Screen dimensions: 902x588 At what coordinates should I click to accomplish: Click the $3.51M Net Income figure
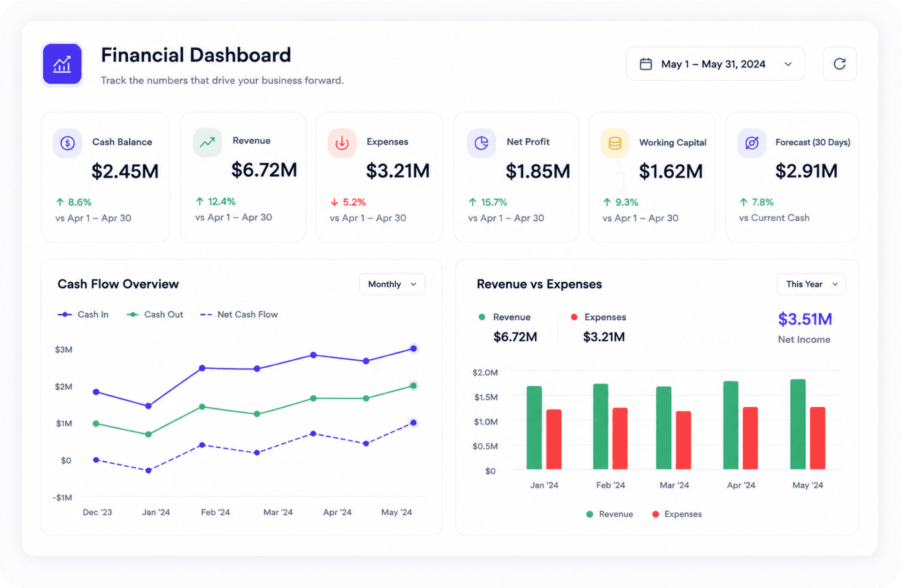tap(805, 319)
